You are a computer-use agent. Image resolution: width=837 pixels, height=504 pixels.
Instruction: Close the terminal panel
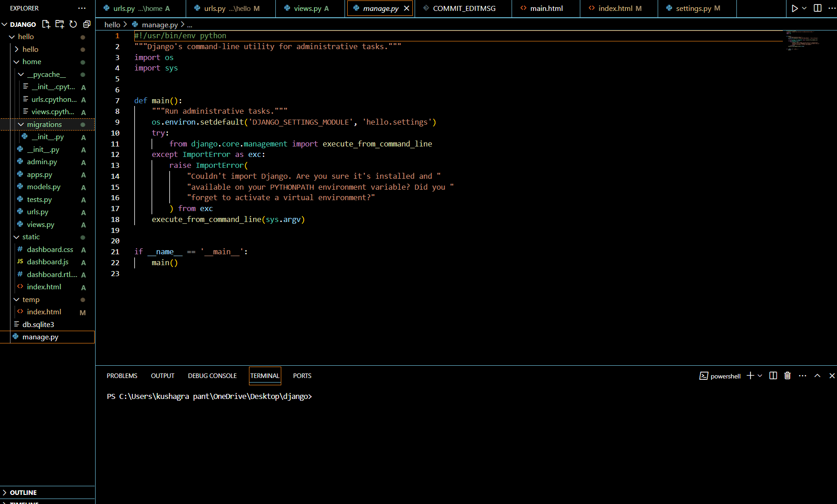tap(832, 376)
